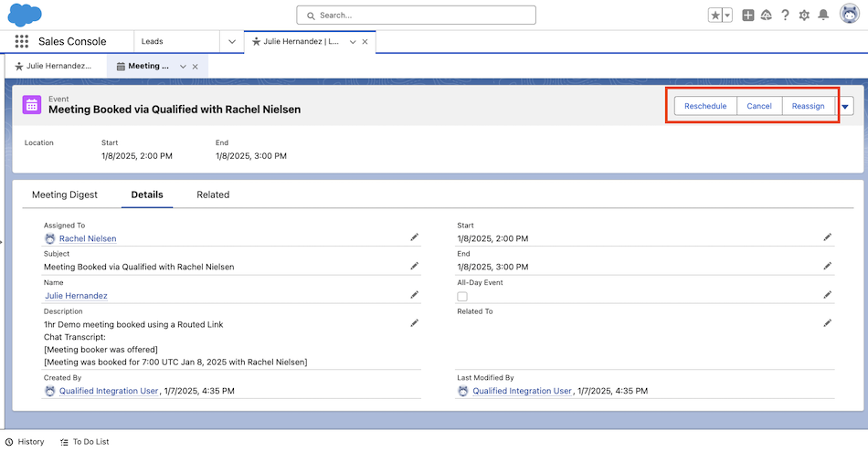The height and width of the screenshot is (452, 868).
Task: Open the Meeting Digest tab
Action: 65,194
